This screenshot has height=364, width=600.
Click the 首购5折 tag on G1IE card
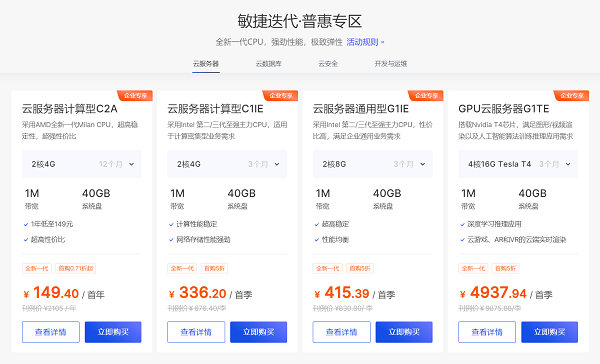point(360,268)
